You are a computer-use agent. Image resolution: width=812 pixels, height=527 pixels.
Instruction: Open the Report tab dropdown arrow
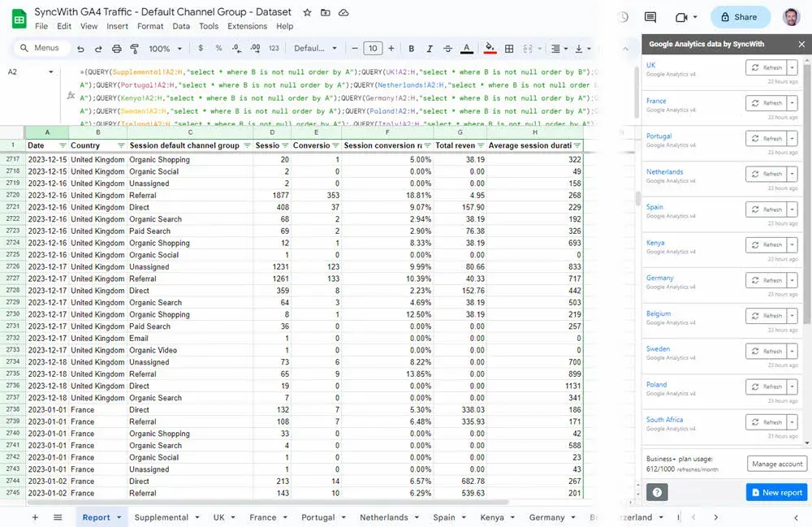(x=119, y=517)
